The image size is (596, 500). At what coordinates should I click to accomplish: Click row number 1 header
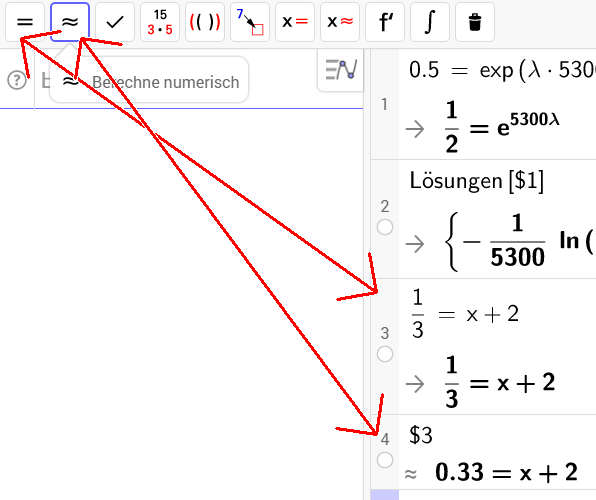pyautogui.click(x=385, y=104)
